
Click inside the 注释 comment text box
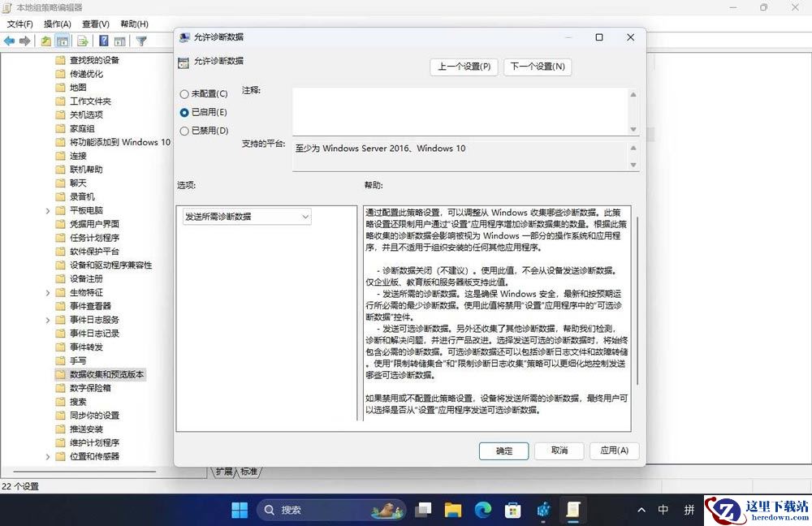460,111
